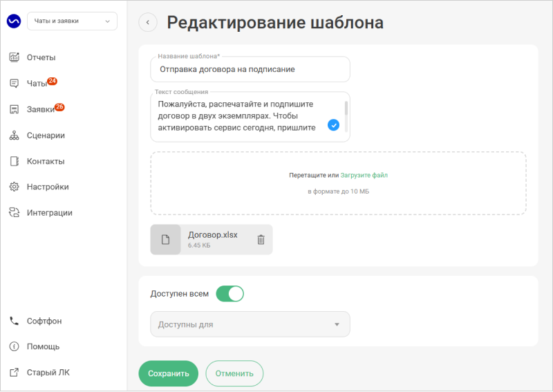Expand the Чаты и заявки dropdown
This screenshot has height=392, width=553.
click(x=72, y=21)
